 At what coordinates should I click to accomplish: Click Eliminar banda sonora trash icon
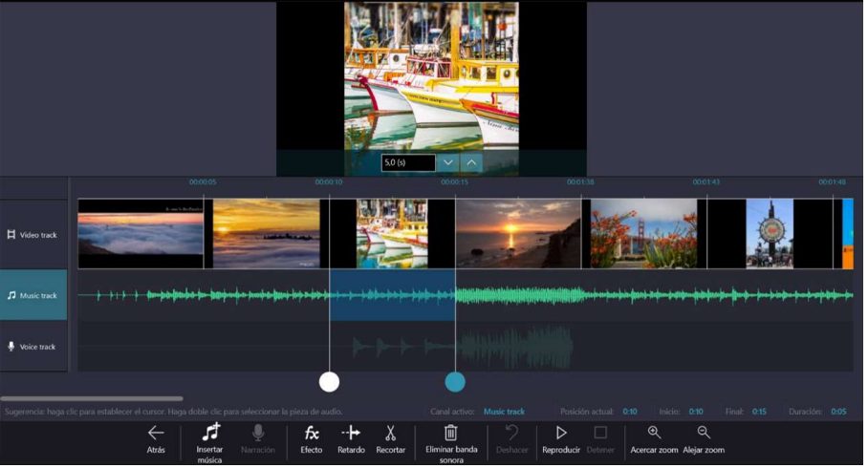(451, 433)
